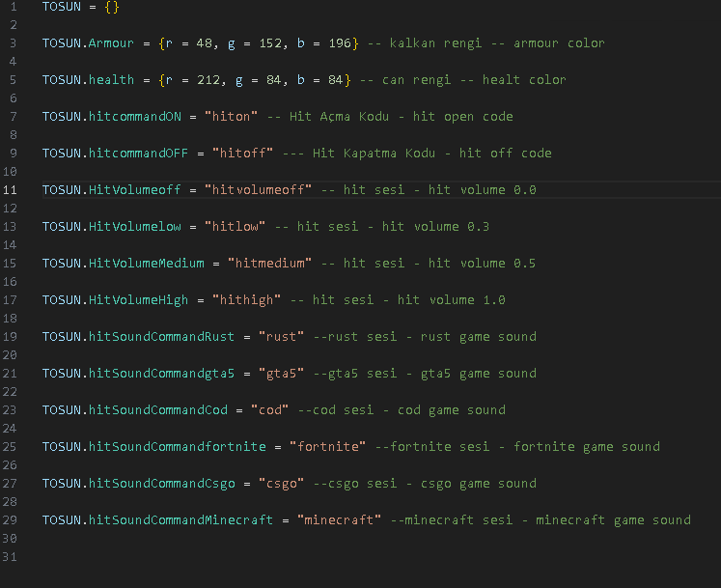The width and height of the screenshot is (721, 588).
Task: Click the TOSUN.hitSoundCommandgta5 identifier
Action: pyautogui.click(x=138, y=374)
